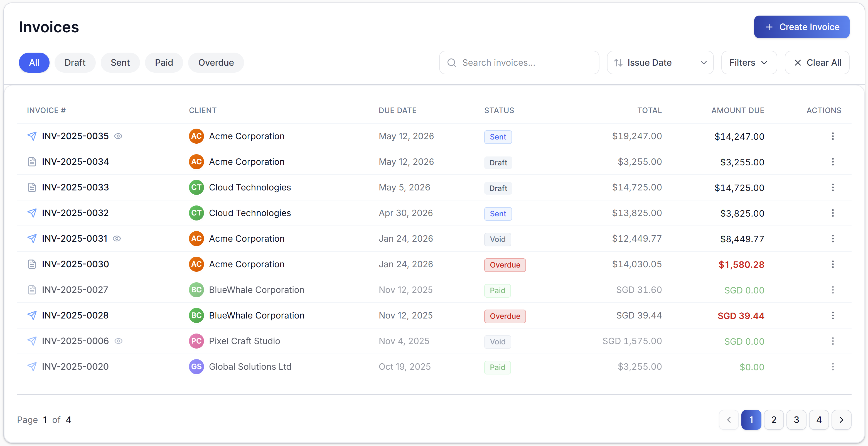
Task: Open actions menu for INV-2025-0031
Action: coord(833,239)
